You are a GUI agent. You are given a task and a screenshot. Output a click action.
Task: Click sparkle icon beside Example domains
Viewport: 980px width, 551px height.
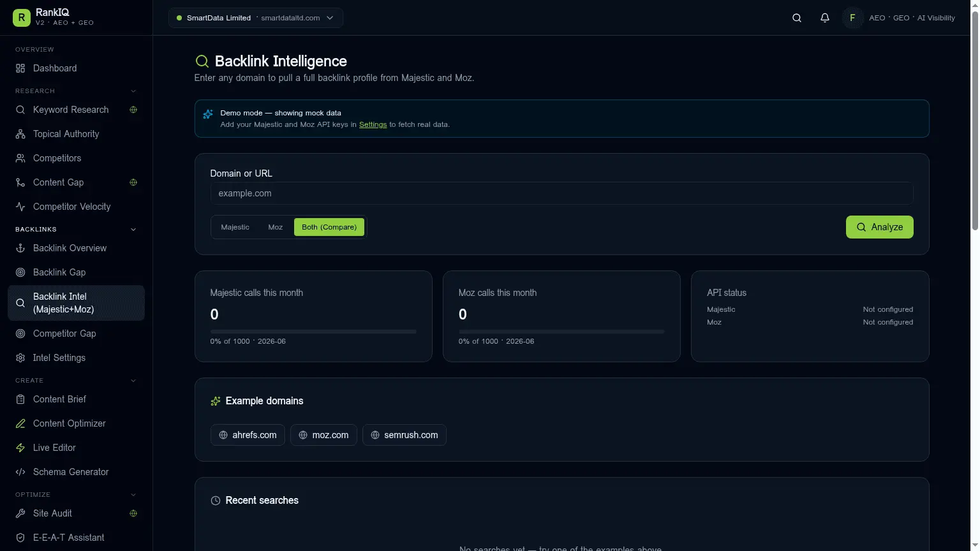tap(216, 401)
